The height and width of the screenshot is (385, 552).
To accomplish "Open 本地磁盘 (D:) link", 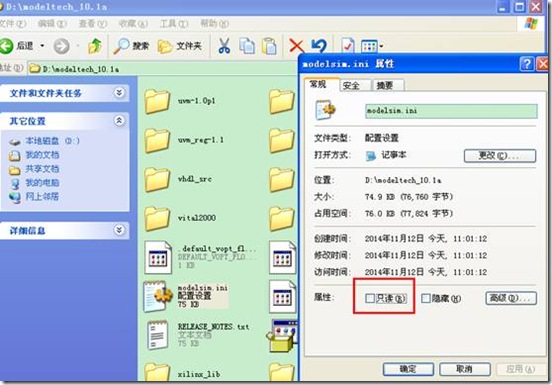I will (52, 141).
